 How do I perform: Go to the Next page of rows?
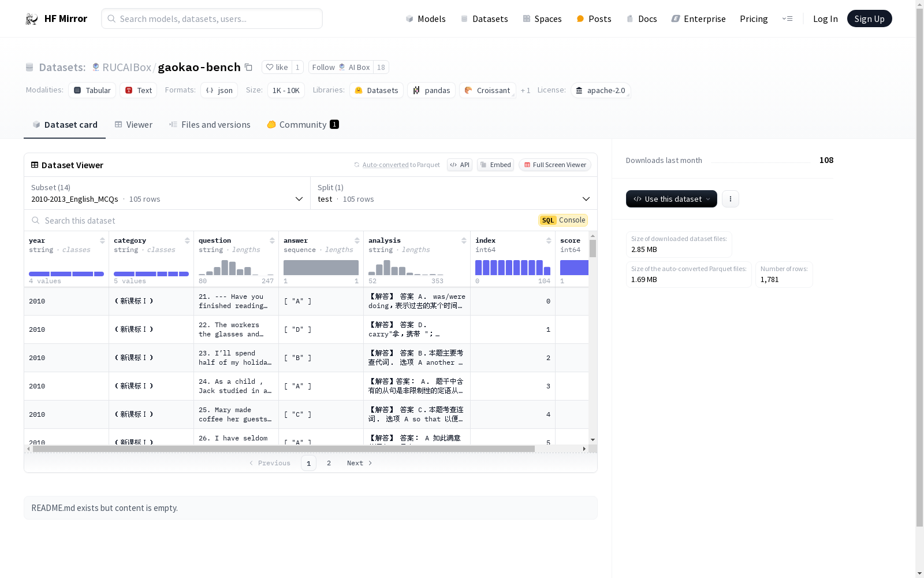click(359, 463)
